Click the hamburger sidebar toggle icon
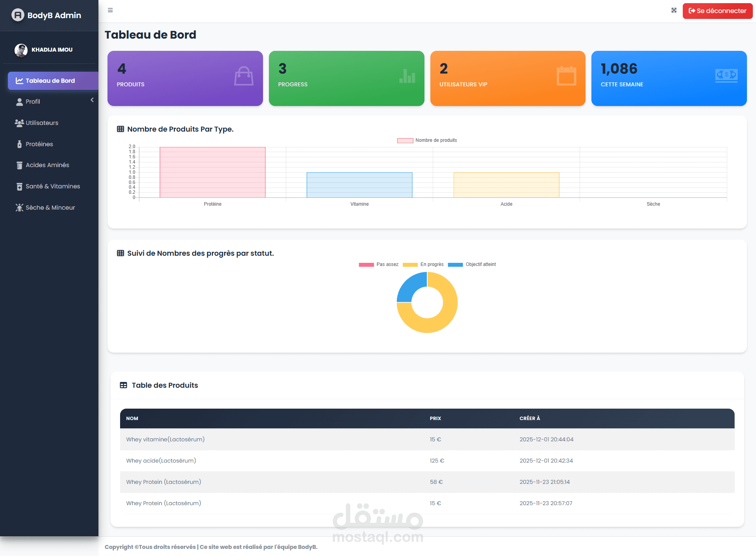Viewport: 756px width, 556px height. click(110, 10)
